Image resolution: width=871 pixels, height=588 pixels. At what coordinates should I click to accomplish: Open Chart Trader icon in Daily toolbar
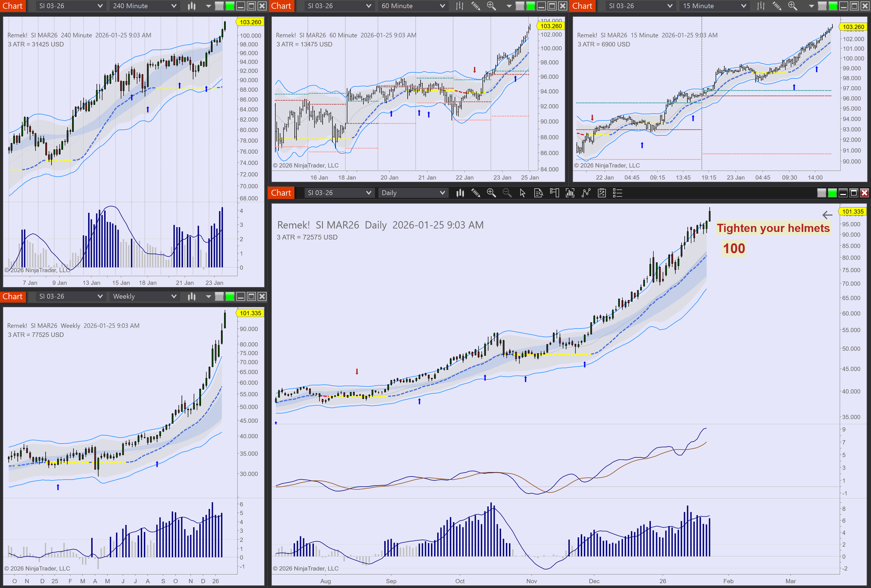pyautogui.click(x=554, y=193)
